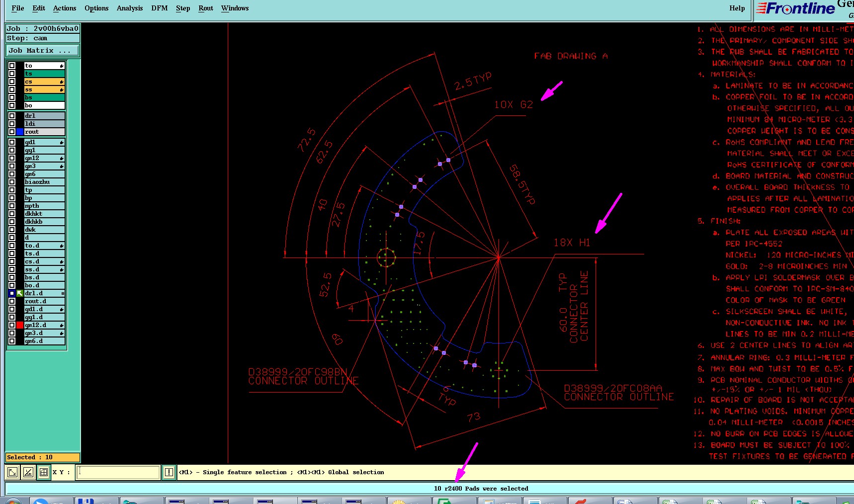Select the 'ldi' layer name

[x=44, y=124]
